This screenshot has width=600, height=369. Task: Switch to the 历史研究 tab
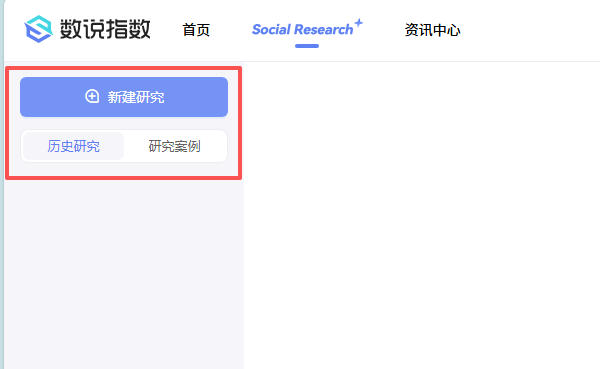tap(73, 146)
